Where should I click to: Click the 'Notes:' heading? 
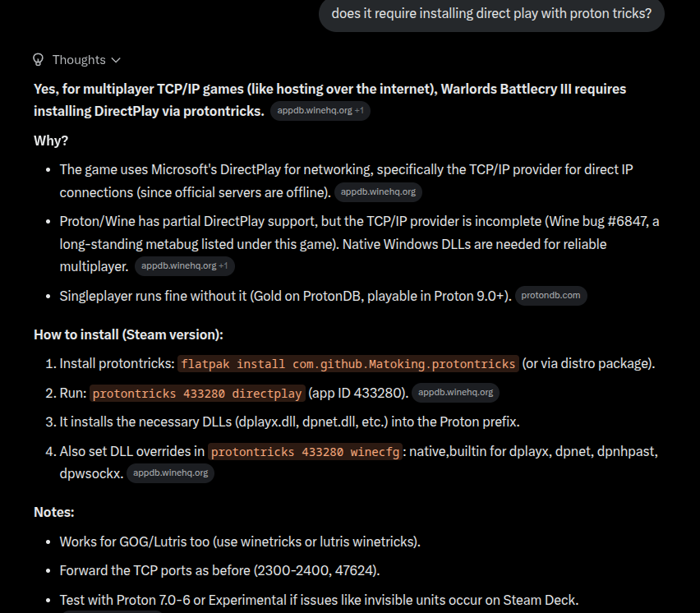tap(54, 512)
